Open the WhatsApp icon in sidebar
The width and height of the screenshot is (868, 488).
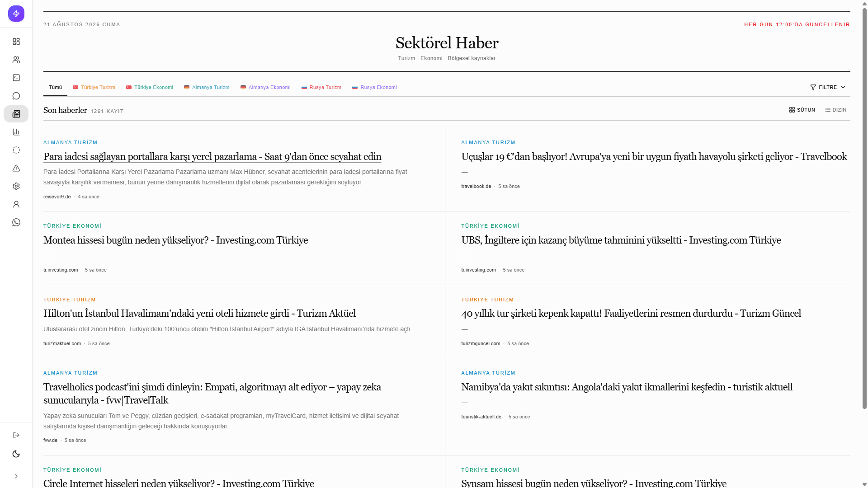pos(16,222)
